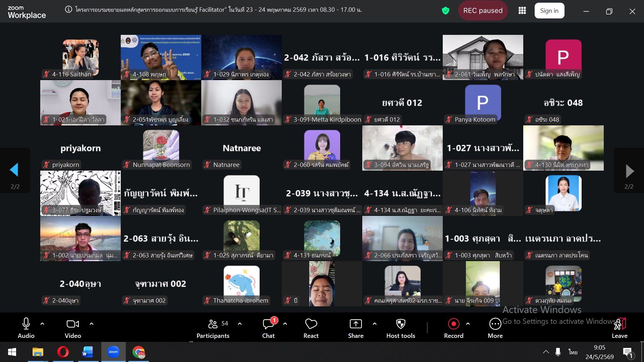
Task: Open the Windows notification center
Action: (x=628, y=353)
